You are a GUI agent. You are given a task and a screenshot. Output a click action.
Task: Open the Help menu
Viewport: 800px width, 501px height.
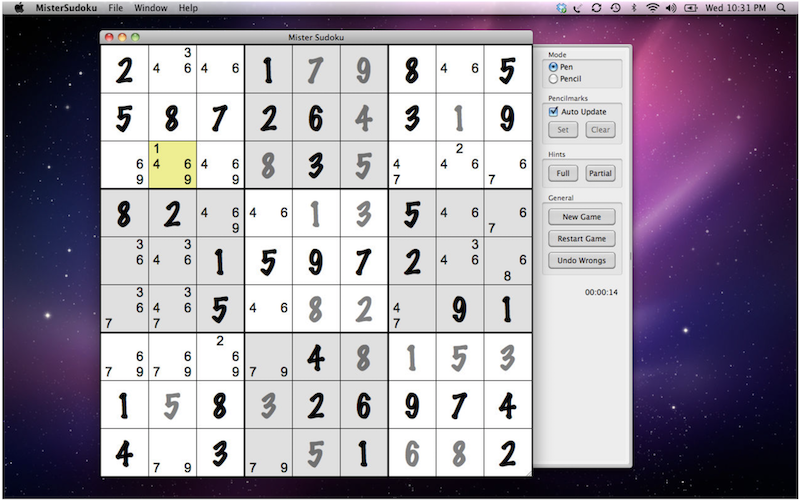(188, 8)
